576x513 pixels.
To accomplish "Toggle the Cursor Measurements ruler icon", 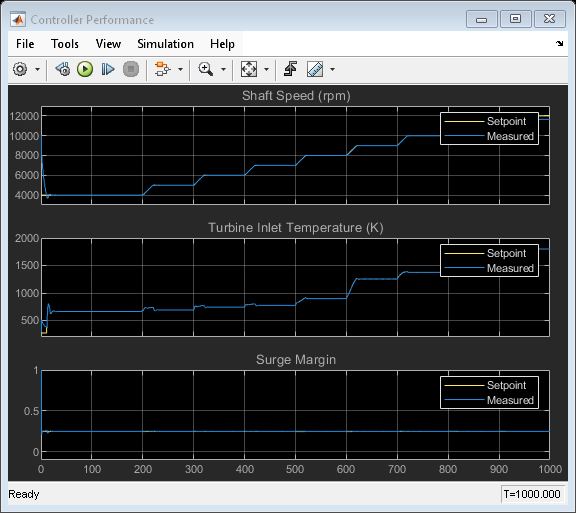I will point(315,69).
